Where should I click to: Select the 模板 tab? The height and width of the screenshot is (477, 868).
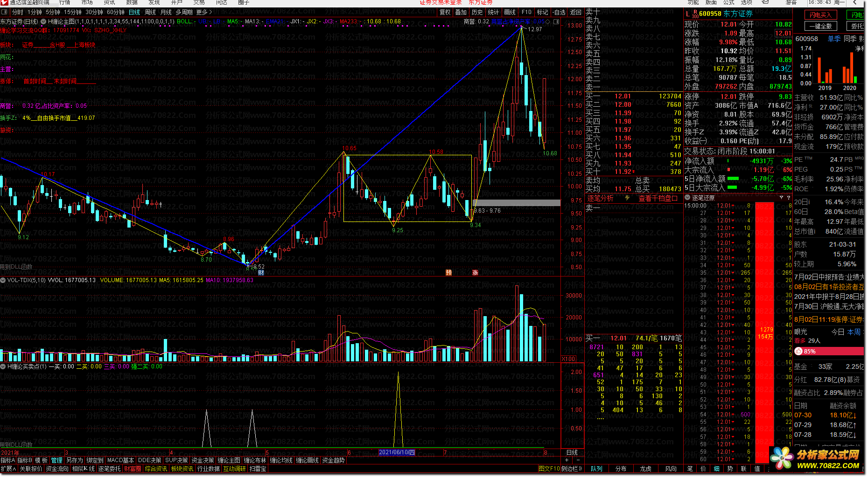pos(41,460)
